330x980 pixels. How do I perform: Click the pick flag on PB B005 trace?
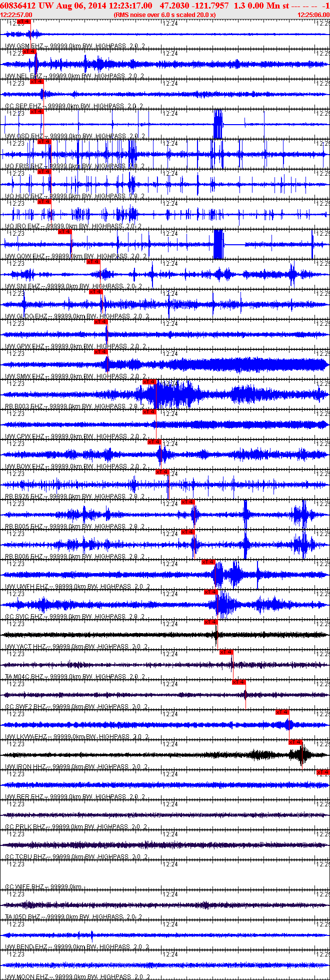point(188,502)
